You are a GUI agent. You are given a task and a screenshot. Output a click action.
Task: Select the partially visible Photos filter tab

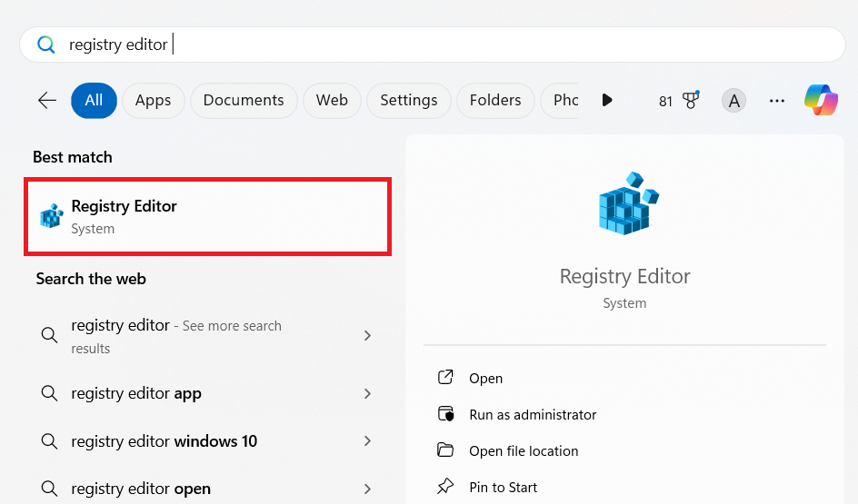pyautogui.click(x=560, y=101)
